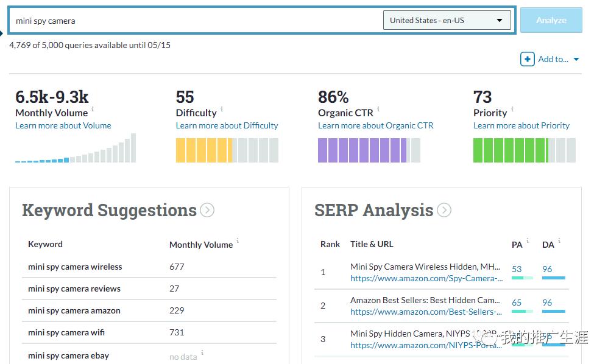The height and width of the screenshot is (364, 608).
Task: Click info icon next to Priority score
Action: click(512, 110)
